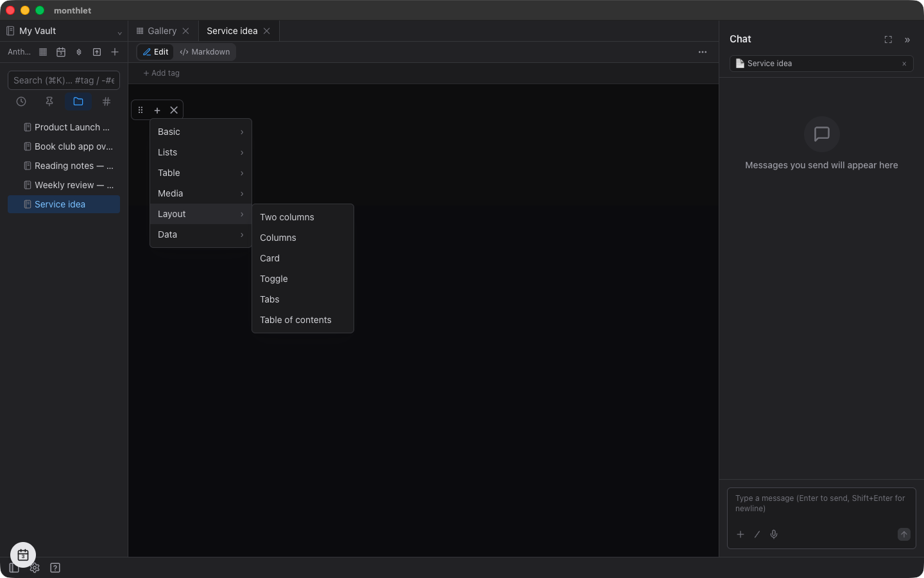Select Two columns layout option
Viewport: 924px width, 578px height.
click(303, 217)
